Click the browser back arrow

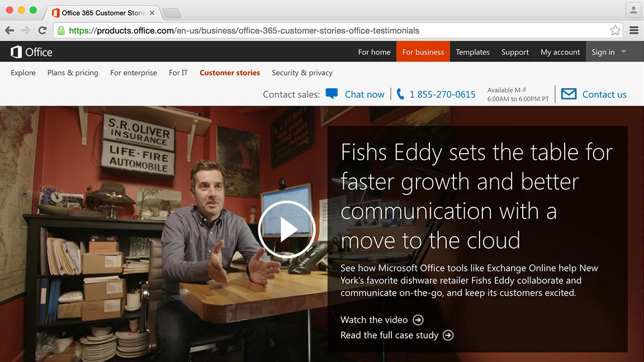[x=10, y=30]
